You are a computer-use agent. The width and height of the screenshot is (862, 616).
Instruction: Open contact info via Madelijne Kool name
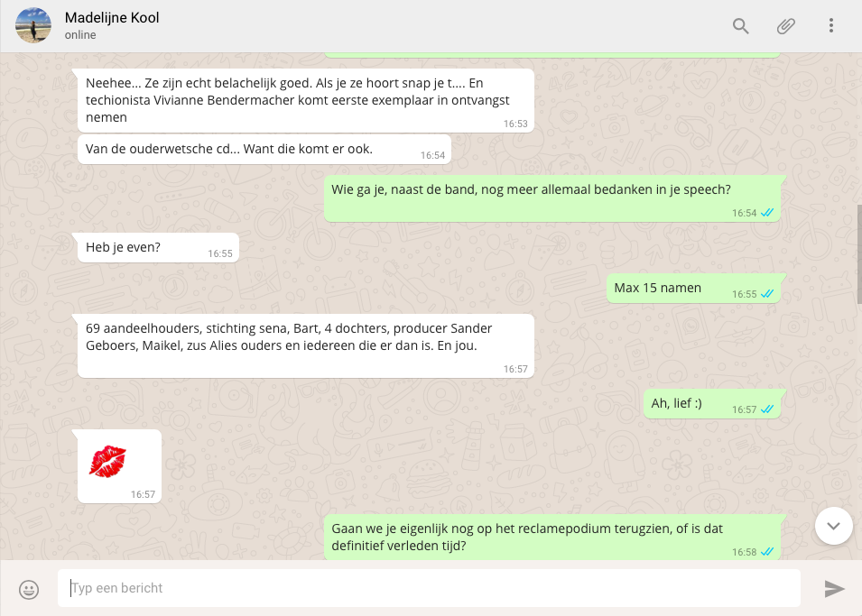point(112,17)
